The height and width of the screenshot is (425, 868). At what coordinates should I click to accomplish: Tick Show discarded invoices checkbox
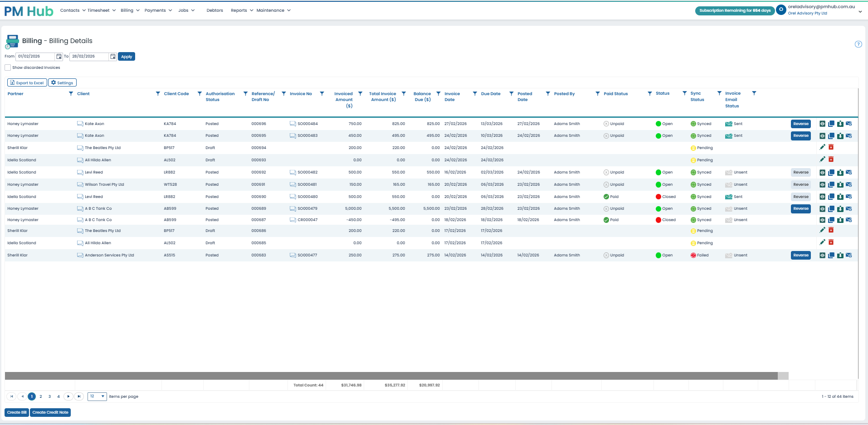coord(8,68)
